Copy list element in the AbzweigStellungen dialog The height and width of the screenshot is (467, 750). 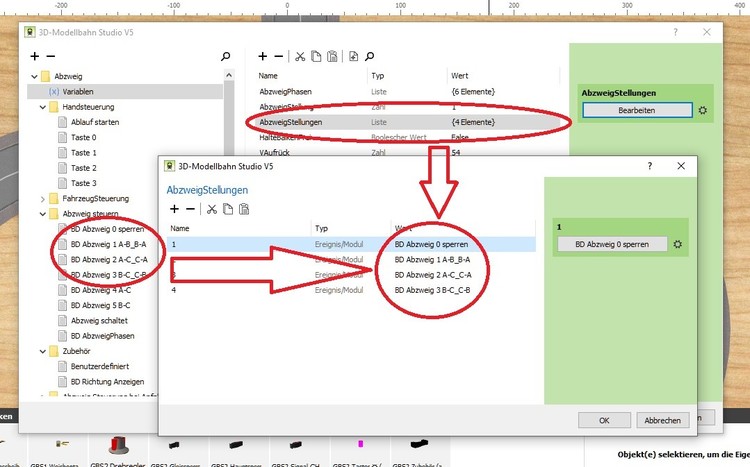[228, 209]
